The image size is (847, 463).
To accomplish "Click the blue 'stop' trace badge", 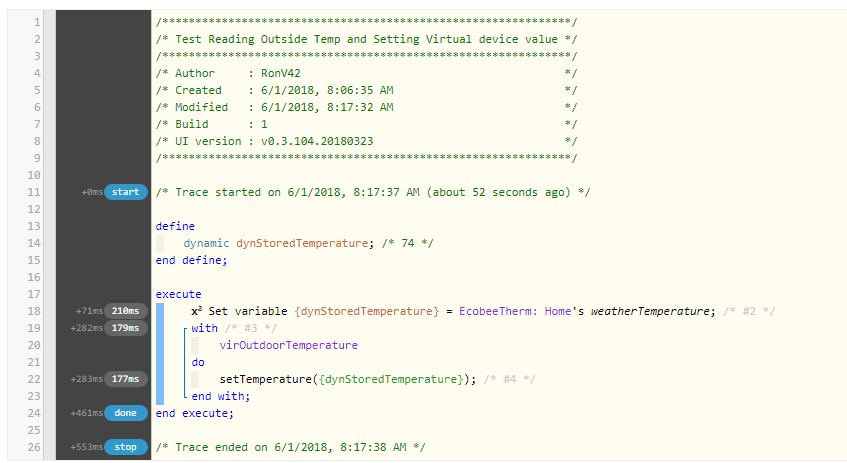I will click(125, 447).
